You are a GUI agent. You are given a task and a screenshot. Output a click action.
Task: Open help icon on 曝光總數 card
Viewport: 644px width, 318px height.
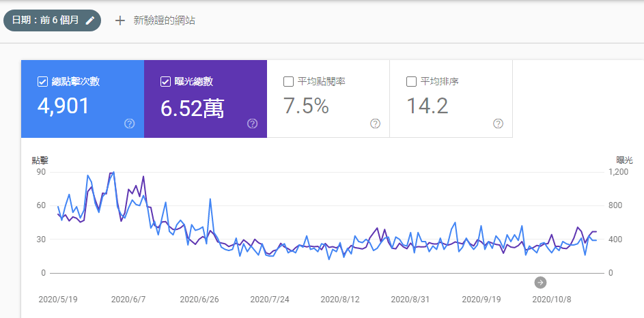point(252,124)
